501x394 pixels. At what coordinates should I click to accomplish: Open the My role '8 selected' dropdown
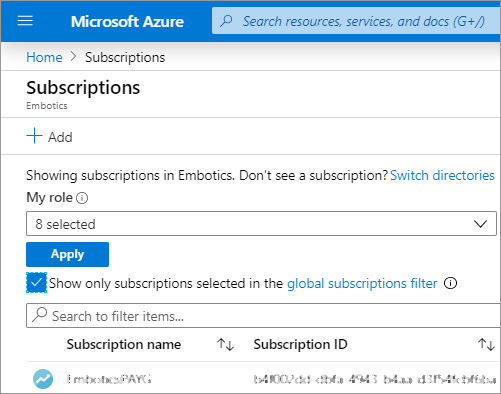click(261, 223)
